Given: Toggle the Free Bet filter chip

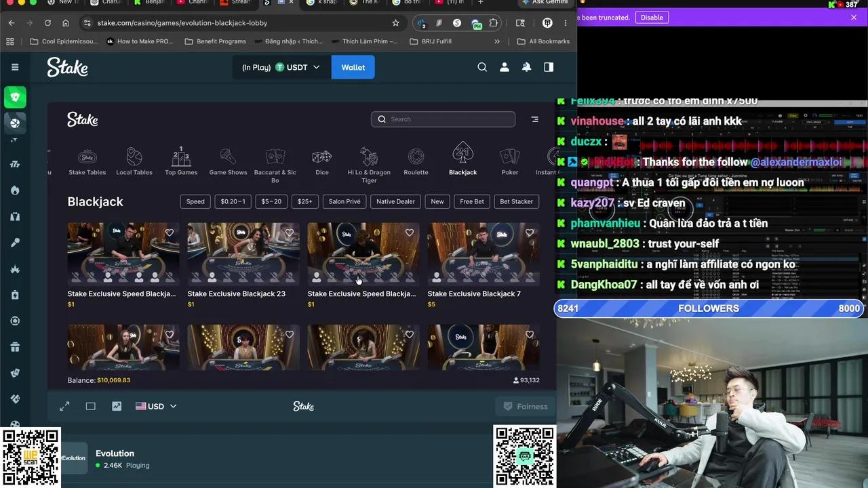Looking at the screenshot, I should (472, 201).
